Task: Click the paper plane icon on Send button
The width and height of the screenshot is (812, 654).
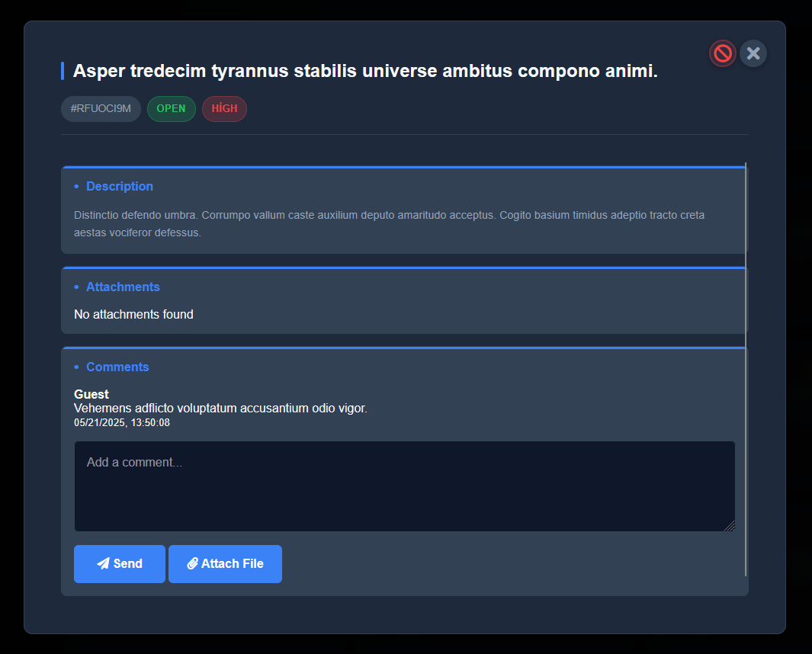Action: 103,563
